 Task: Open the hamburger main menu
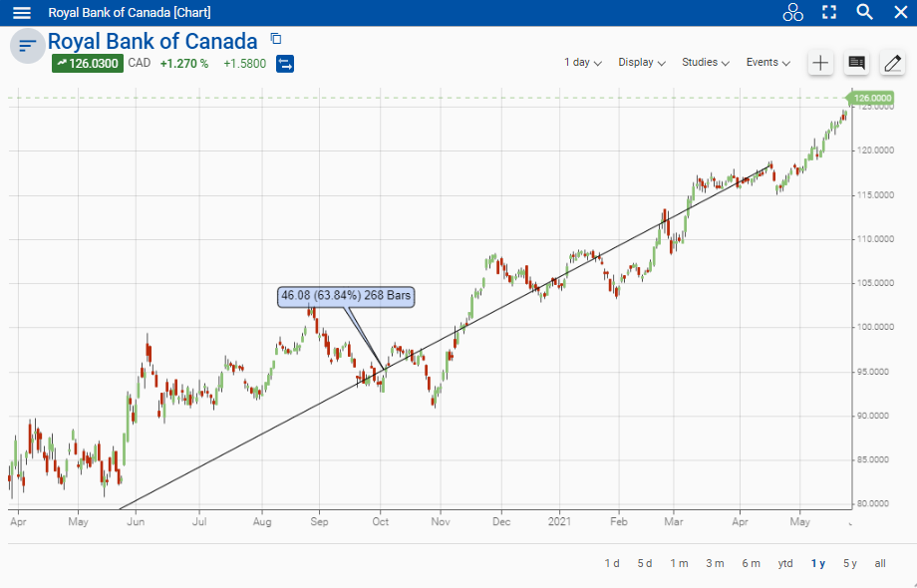22,12
